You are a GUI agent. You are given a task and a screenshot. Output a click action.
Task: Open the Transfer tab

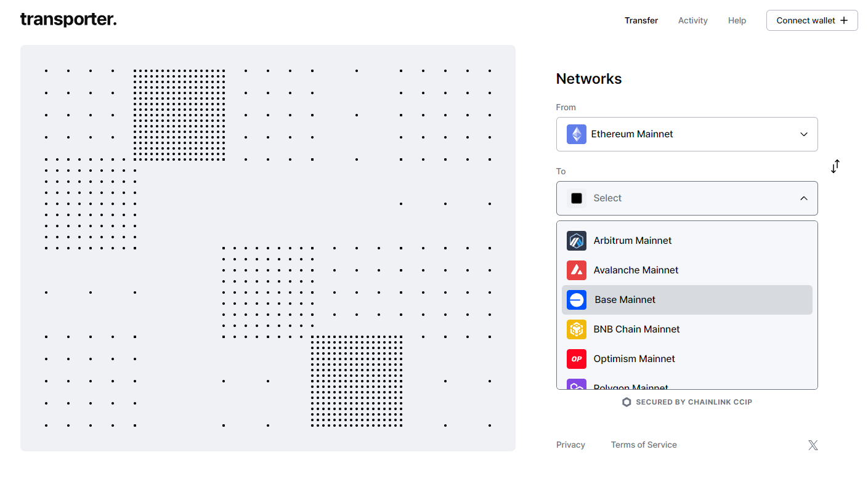[x=641, y=20]
